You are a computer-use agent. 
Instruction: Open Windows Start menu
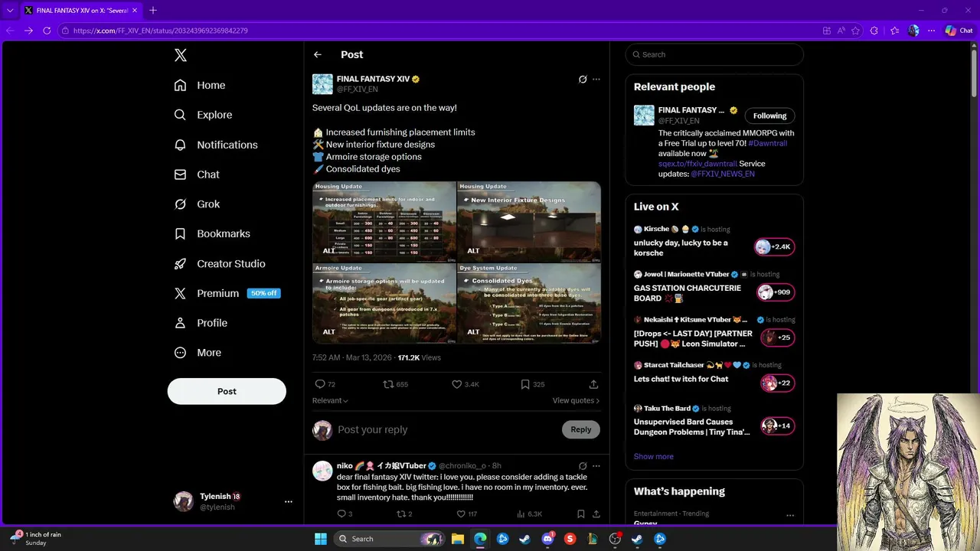click(321, 539)
